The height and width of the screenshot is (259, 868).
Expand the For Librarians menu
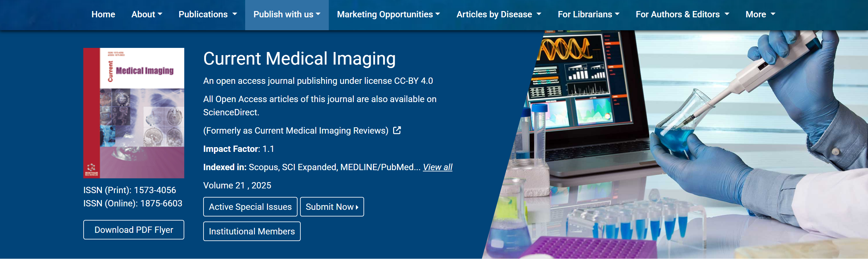click(588, 14)
